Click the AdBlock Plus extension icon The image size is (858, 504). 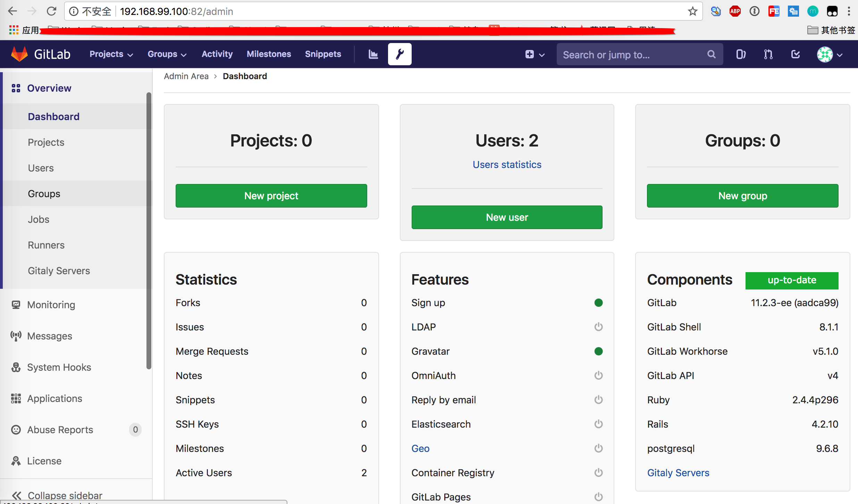coord(735,11)
